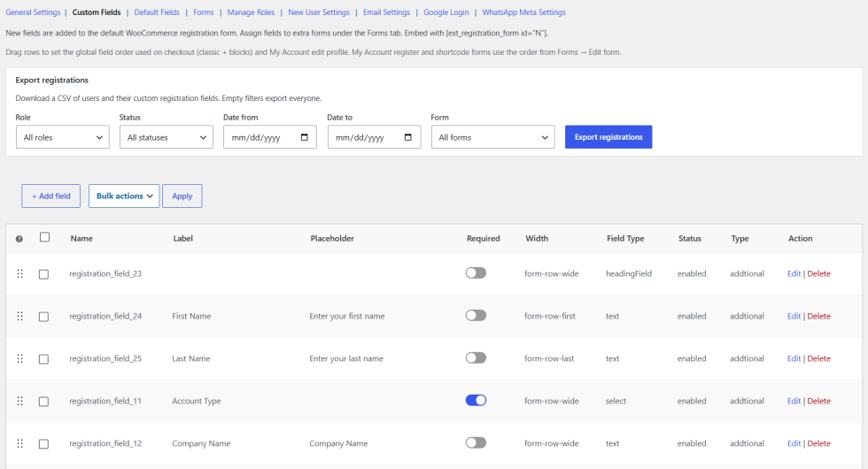Screen dimensions: 868x469
Task: Check the box for registration_field_24
Action: [43, 317]
